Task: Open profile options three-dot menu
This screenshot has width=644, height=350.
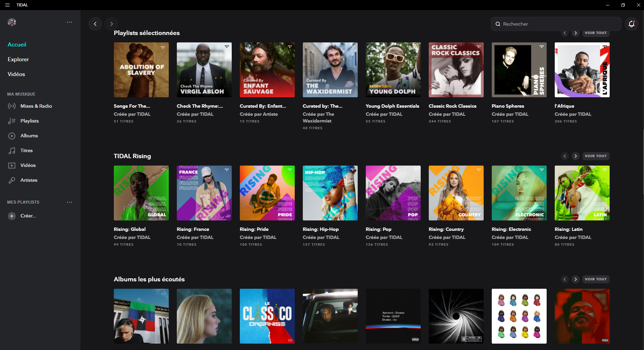Action: click(x=69, y=22)
